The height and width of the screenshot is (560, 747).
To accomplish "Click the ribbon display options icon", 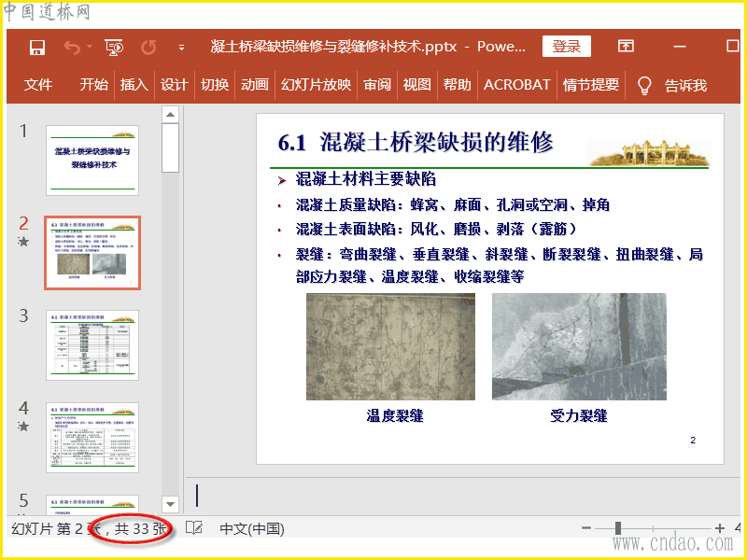I will point(626,47).
